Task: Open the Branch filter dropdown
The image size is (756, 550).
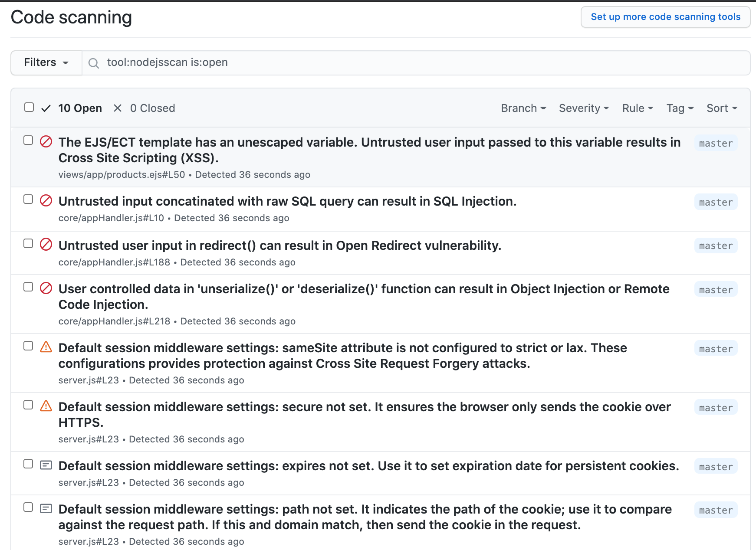Action: 523,108
